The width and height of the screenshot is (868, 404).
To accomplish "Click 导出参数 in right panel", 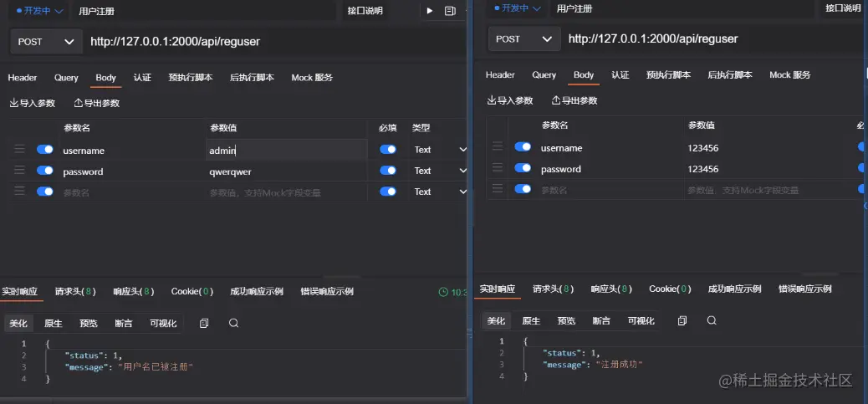I will point(574,100).
